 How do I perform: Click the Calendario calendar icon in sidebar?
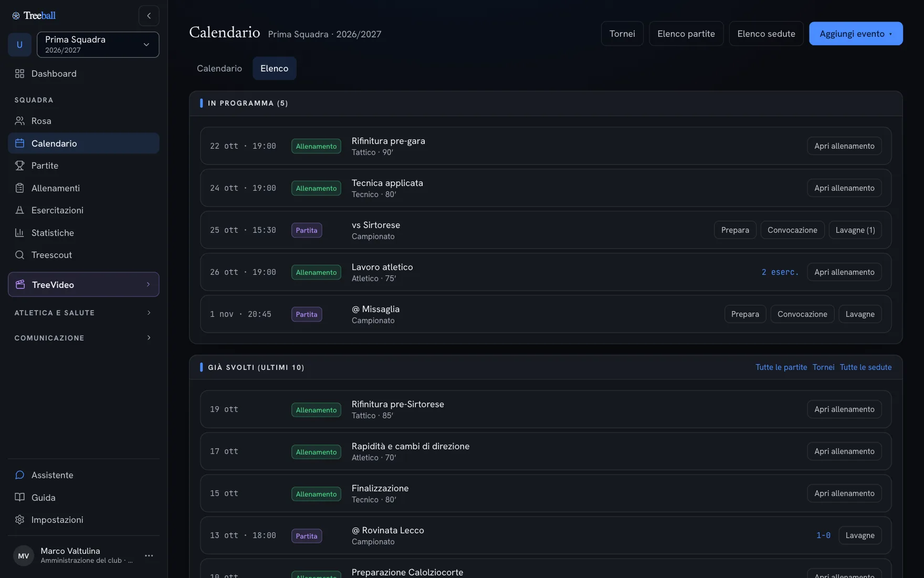(20, 143)
